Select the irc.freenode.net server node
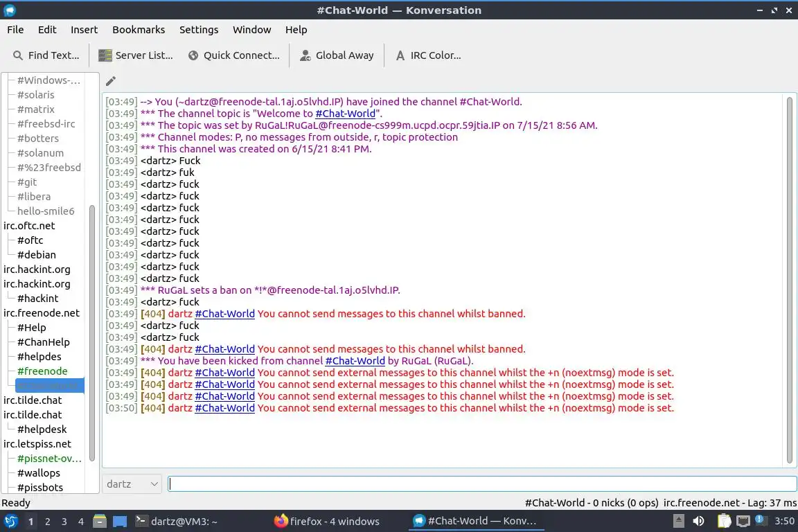Image resolution: width=798 pixels, height=532 pixels. (42, 313)
